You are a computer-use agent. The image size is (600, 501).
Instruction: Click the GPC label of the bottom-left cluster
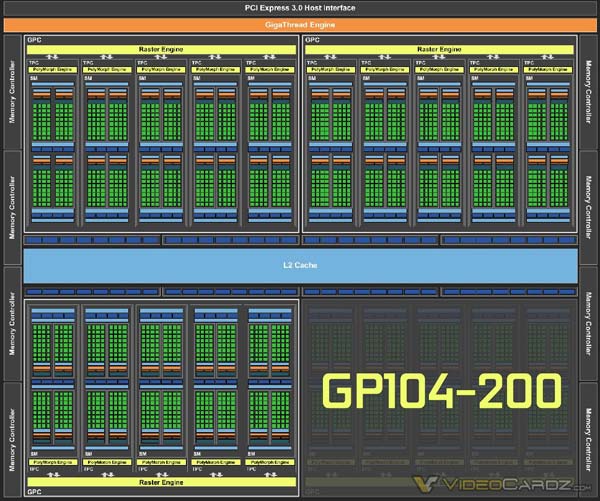click(34, 492)
